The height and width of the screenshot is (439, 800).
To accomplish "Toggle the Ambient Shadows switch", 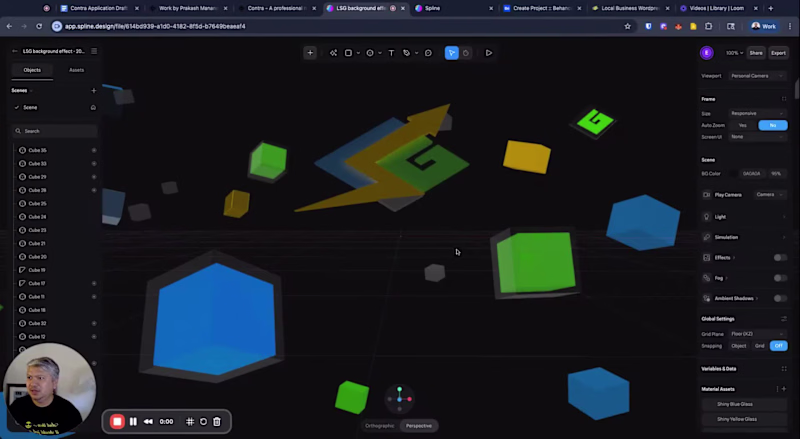I will [x=780, y=299].
